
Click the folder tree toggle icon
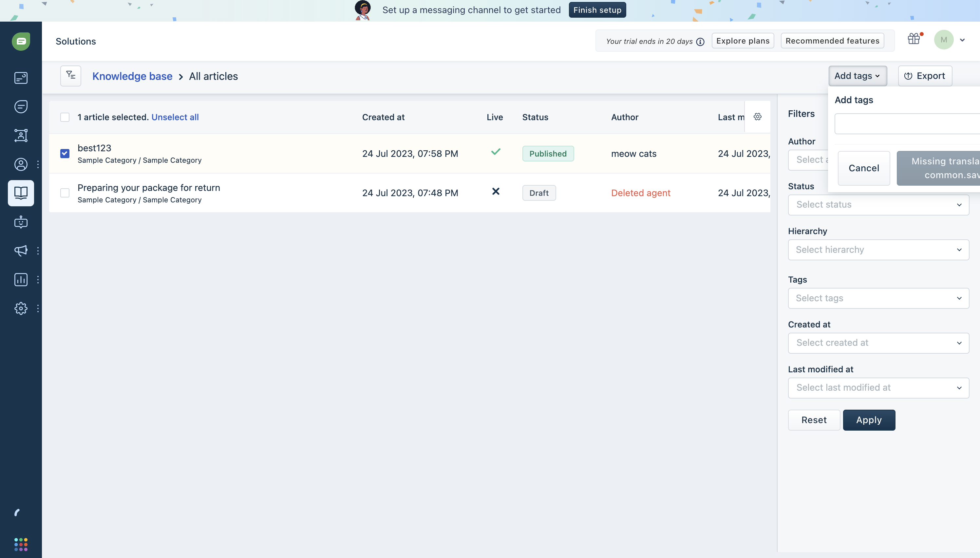[70, 76]
